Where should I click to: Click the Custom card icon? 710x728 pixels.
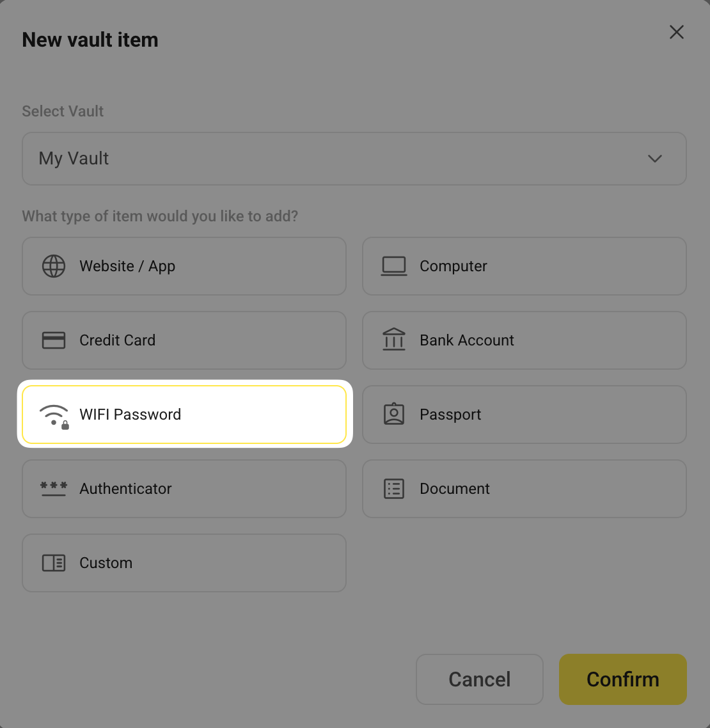coord(54,563)
